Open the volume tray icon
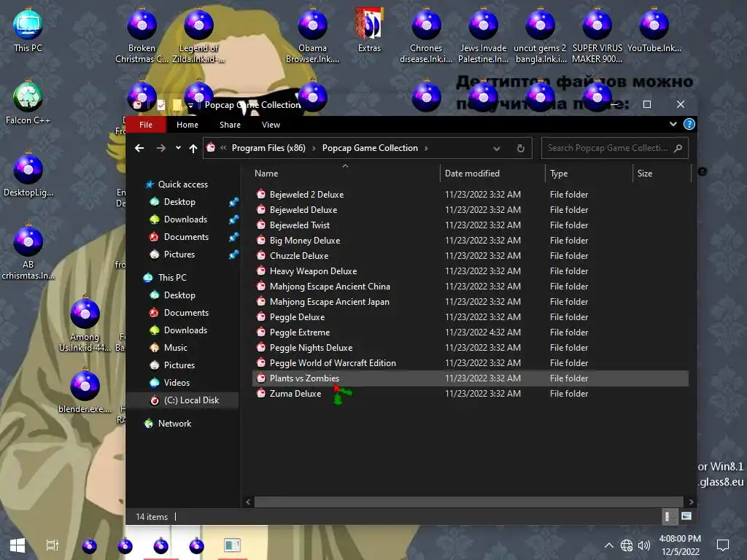This screenshot has width=747, height=560. [644, 545]
